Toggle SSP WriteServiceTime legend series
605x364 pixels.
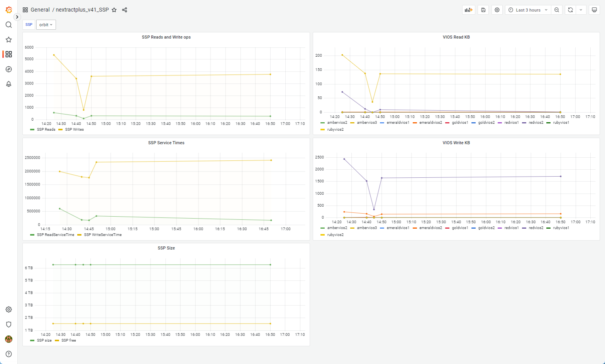[103, 235]
